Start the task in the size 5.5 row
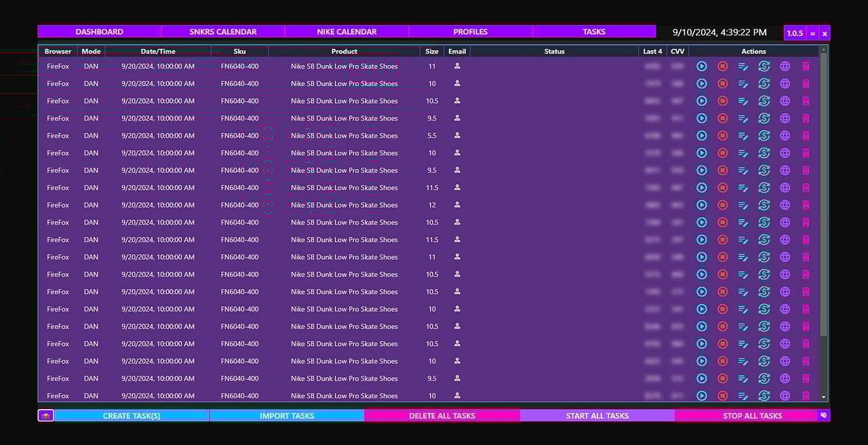868x445 pixels. point(702,136)
